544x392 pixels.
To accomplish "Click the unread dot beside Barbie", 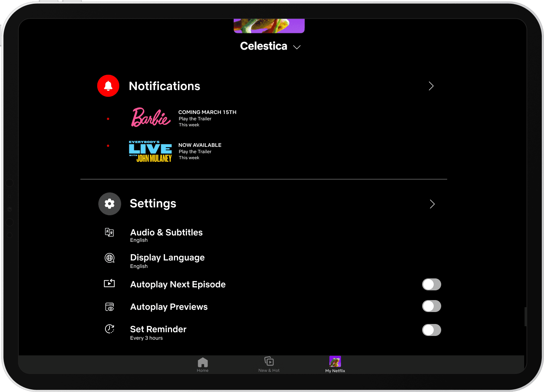I will [108, 119].
